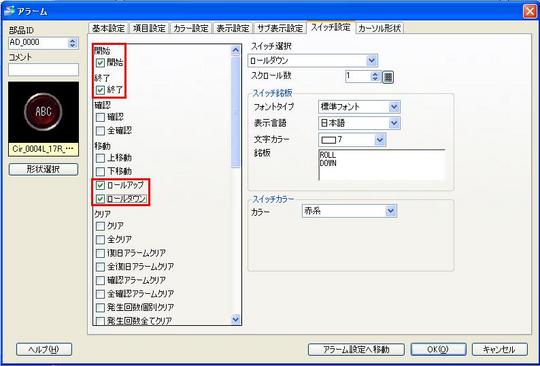Click the コメント input field
540x366 pixels.
(43, 70)
